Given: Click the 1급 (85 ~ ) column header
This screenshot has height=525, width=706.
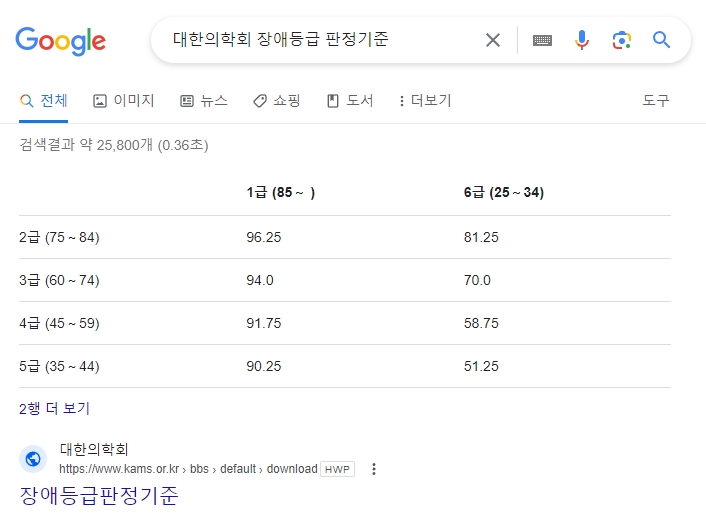Looking at the screenshot, I should 281,193.
